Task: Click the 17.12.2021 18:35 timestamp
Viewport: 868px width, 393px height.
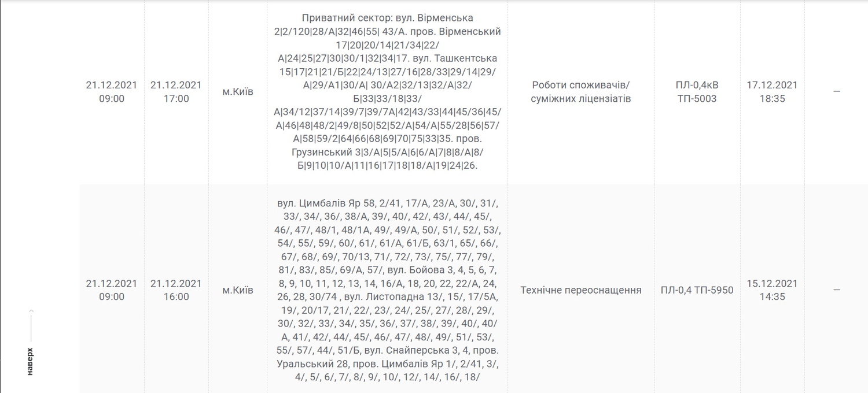Action: (772, 92)
